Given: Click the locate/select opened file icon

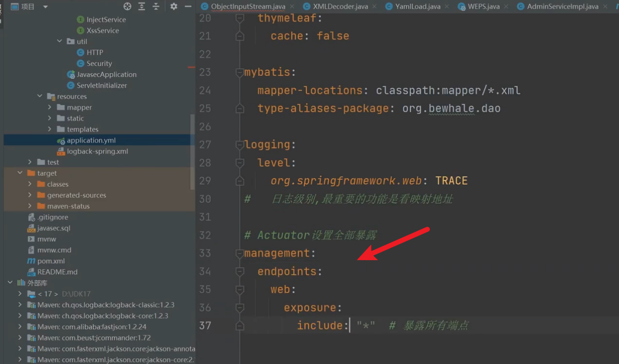Looking at the screenshot, I should [x=127, y=6].
